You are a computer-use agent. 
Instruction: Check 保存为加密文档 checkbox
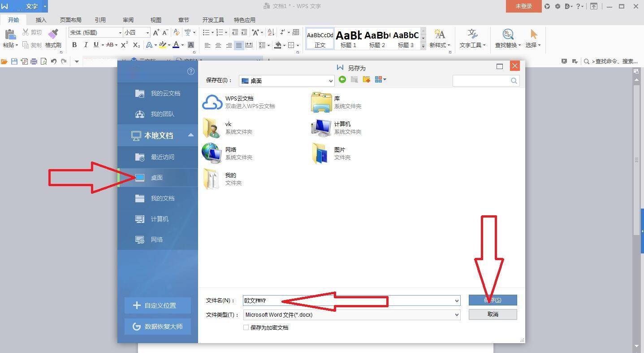tap(246, 327)
